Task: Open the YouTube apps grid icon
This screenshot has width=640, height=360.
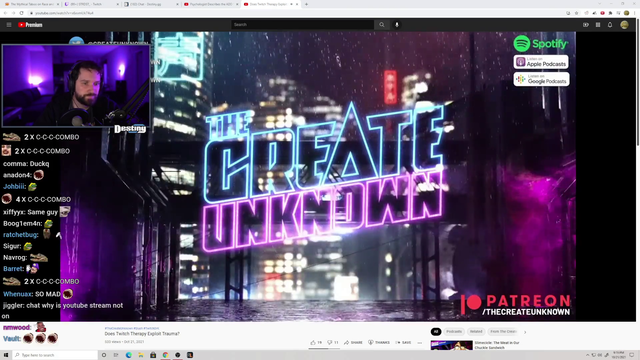Action: tap(598, 25)
